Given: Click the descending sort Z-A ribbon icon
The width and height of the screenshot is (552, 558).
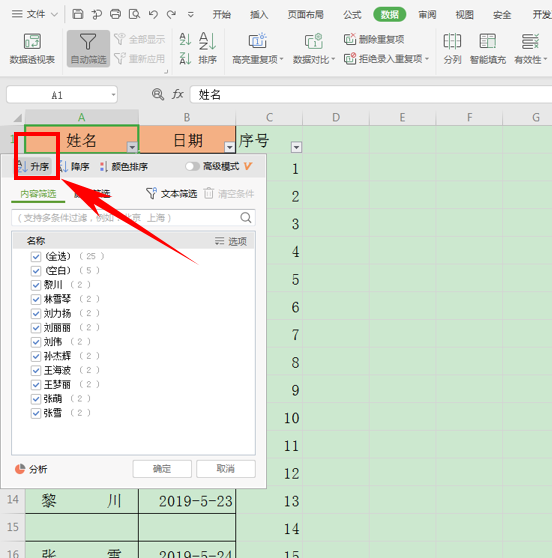Looking at the screenshot, I should coord(185,58).
